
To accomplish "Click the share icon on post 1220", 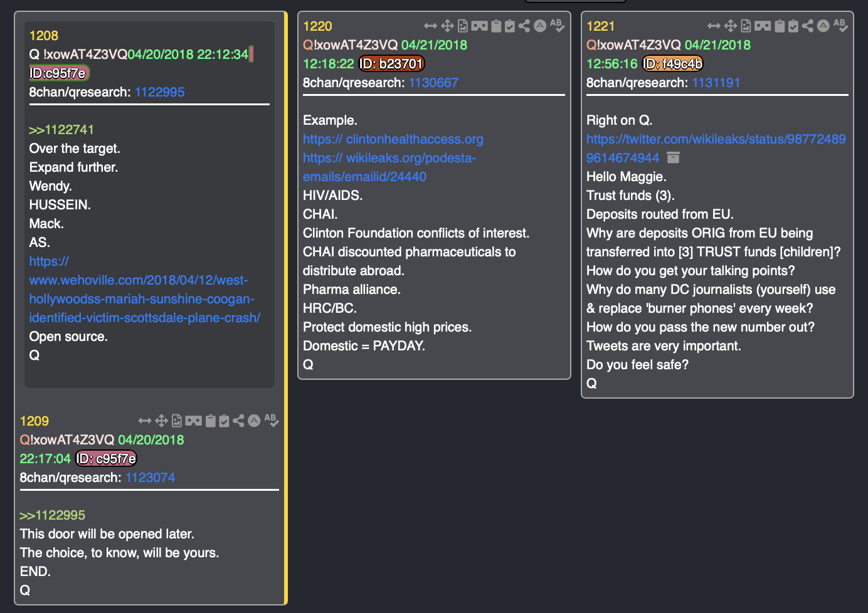I will pos(524,26).
